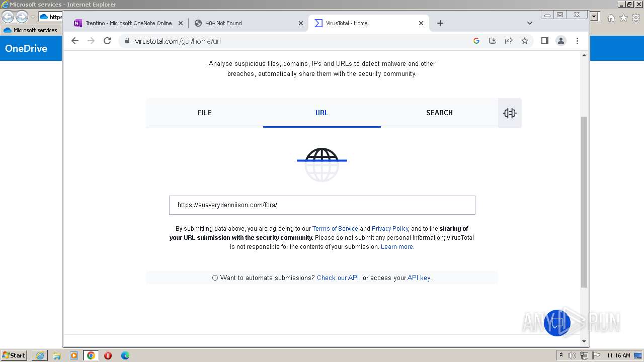This screenshot has height=362, width=644.
Task: Open the Learn more link
Action: pos(397,247)
